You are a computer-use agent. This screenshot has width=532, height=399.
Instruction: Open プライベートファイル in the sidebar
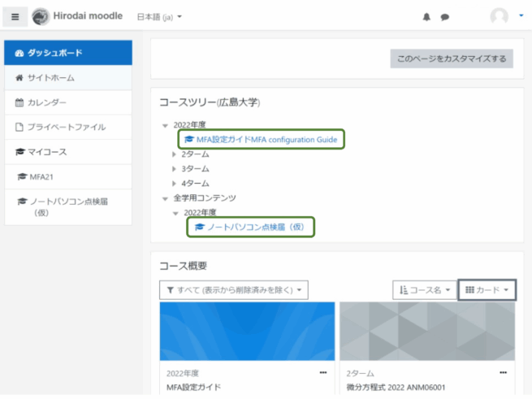coord(68,128)
